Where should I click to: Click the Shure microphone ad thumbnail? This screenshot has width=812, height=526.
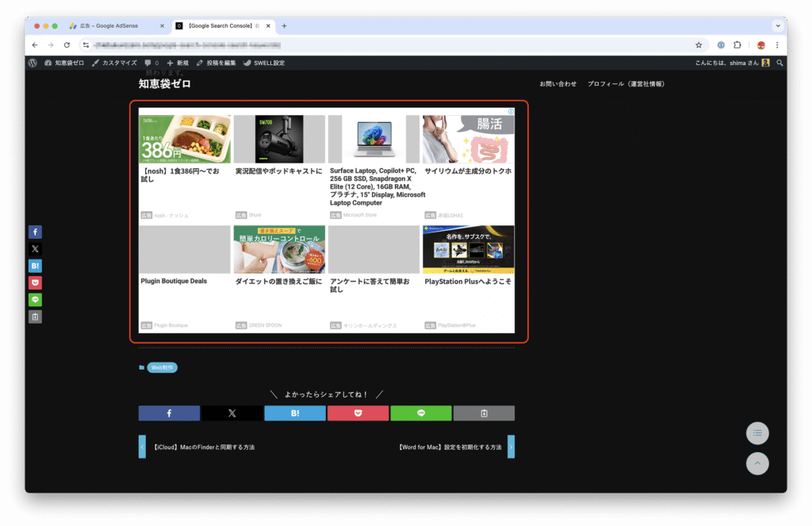pyautogui.click(x=279, y=139)
